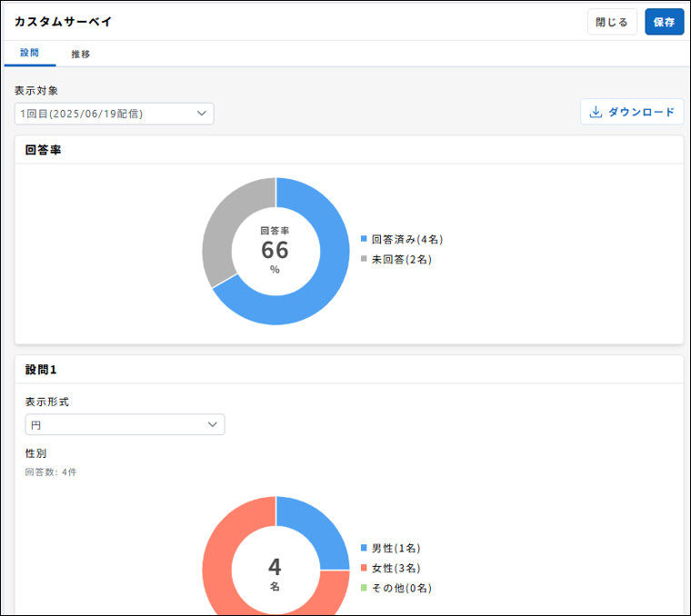
Task: Select the 設問 tab
Action: [x=30, y=54]
